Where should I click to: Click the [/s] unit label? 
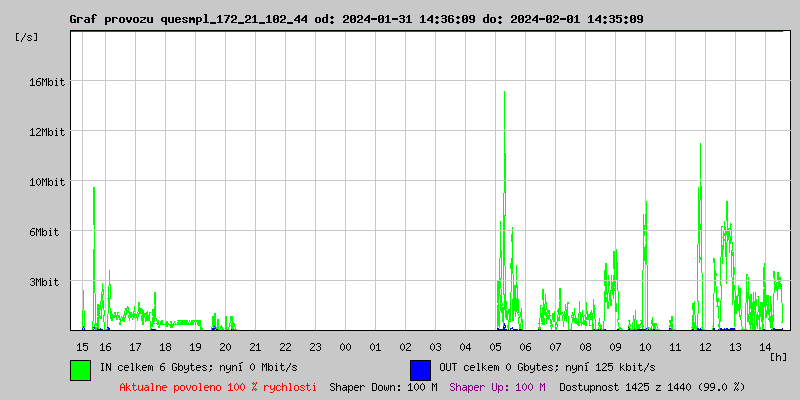click(27, 37)
